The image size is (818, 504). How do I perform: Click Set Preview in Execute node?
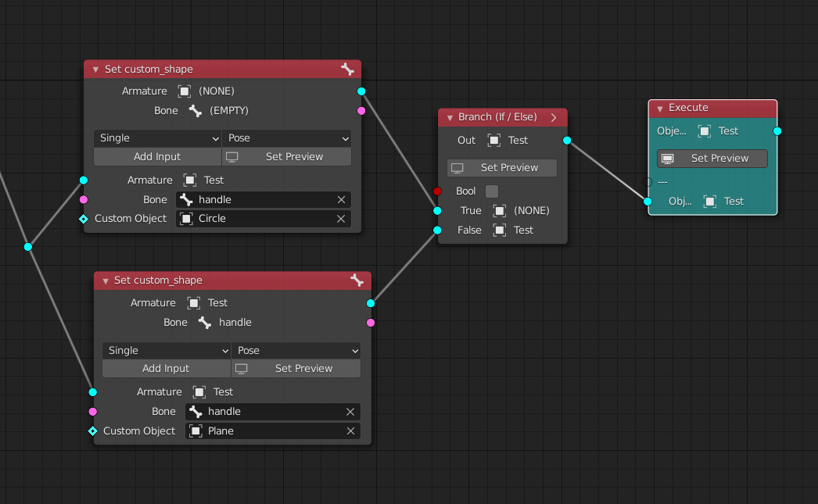click(712, 159)
